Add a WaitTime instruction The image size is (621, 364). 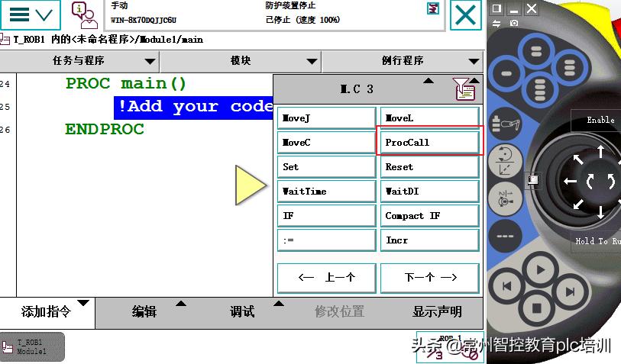(326, 192)
